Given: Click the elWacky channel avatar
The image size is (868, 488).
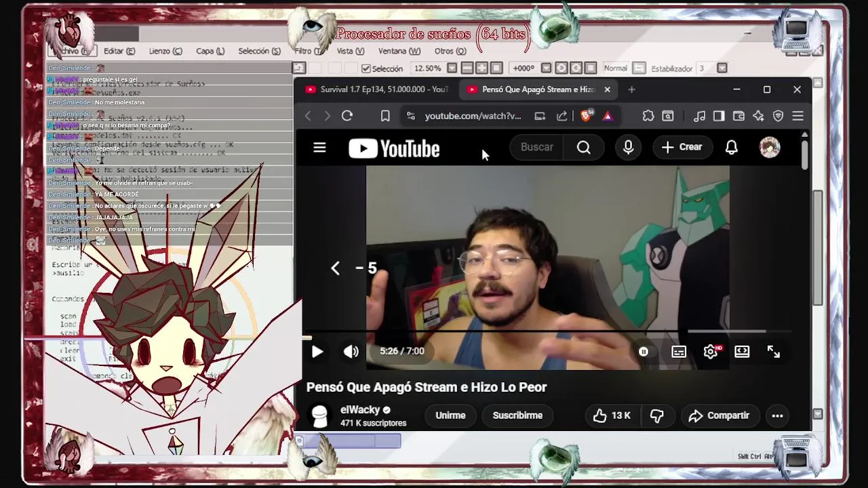Looking at the screenshot, I should pos(319,416).
